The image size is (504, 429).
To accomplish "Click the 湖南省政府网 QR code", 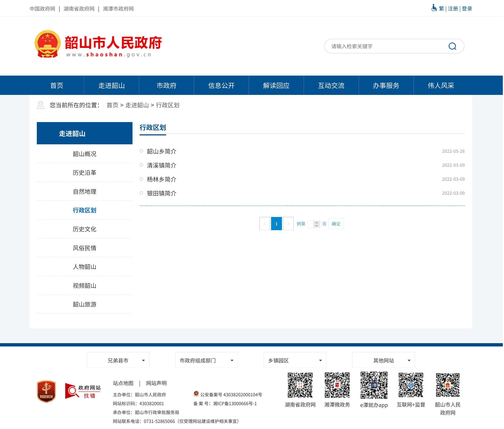I will point(300,385).
